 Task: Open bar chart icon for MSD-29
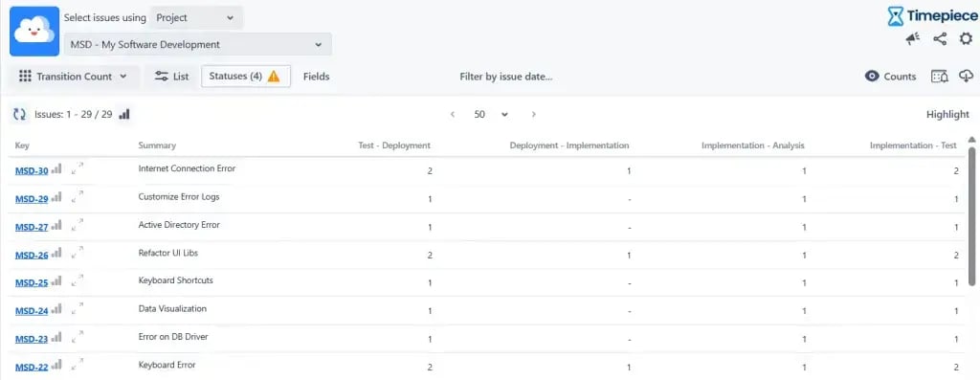point(56,197)
